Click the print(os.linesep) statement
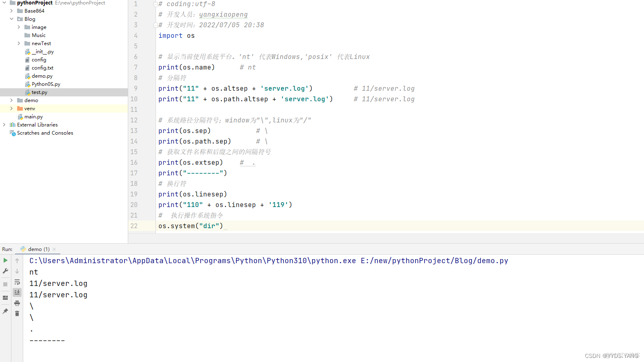 pyautogui.click(x=193, y=194)
